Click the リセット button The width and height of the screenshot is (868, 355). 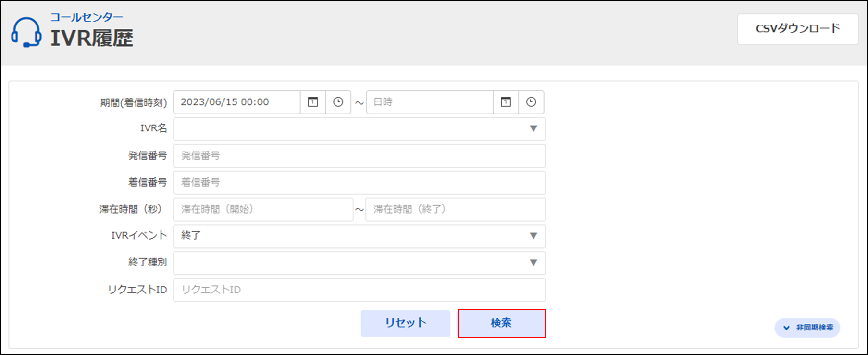pyautogui.click(x=405, y=323)
